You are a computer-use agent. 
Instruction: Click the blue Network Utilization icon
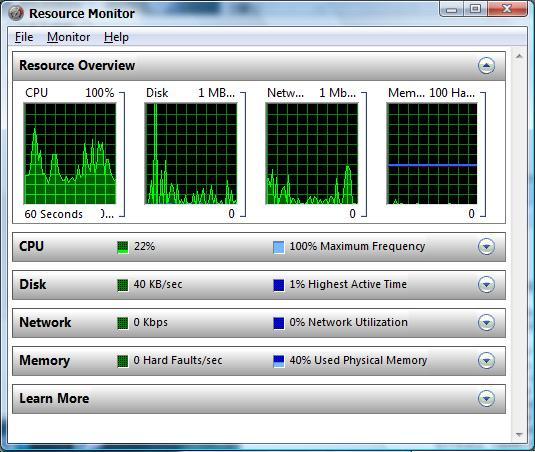[279, 323]
